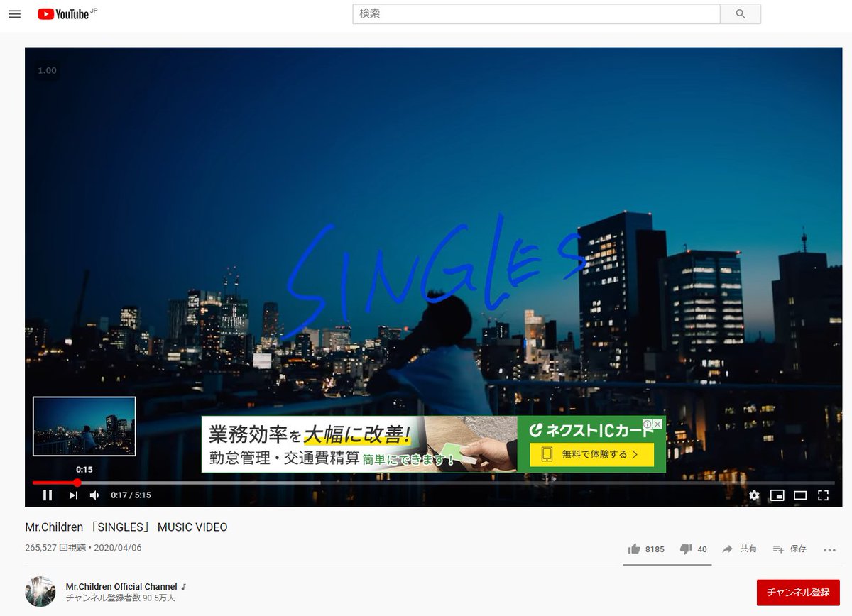The height and width of the screenshot is (616, 852).
Task: Pause the video
Action: [x=48, y=495]
